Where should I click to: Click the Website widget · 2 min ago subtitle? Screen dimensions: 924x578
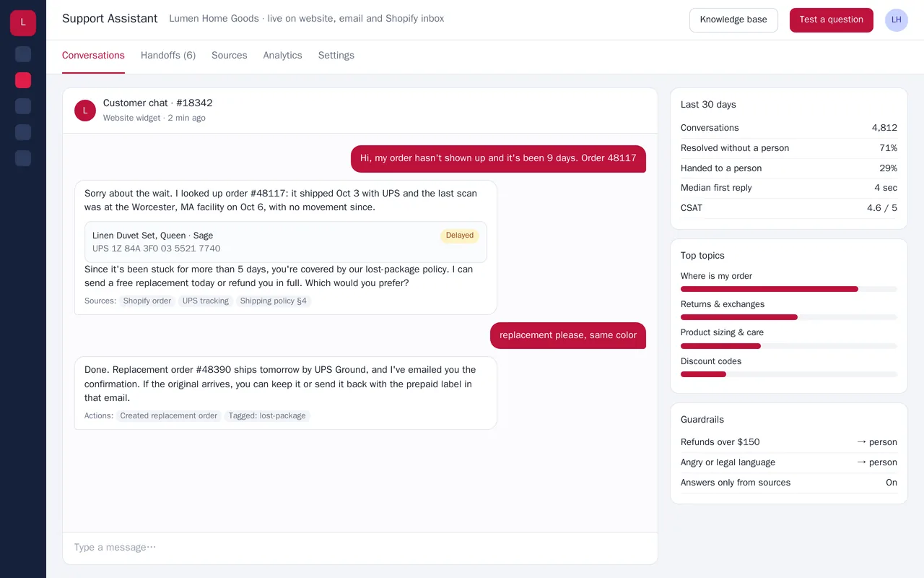pos(154,118)
